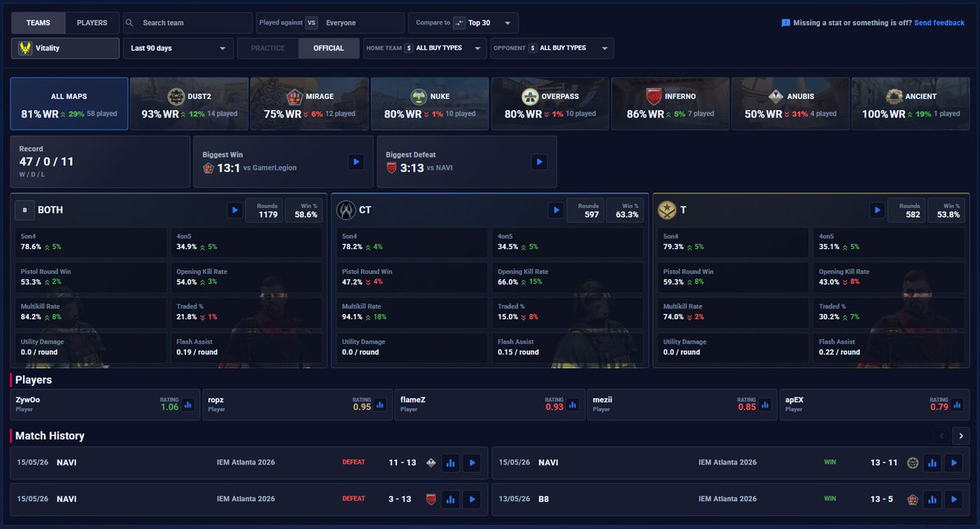Select the ALL MAPS card
The height and width of the screenshot is (529, 980).
point(69,104)
